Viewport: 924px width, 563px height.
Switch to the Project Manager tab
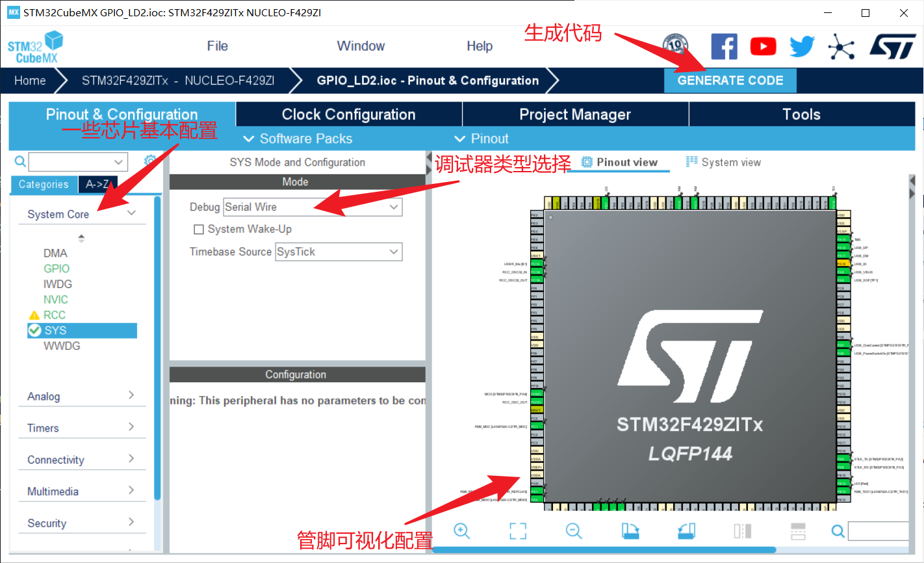pos(575,114)
